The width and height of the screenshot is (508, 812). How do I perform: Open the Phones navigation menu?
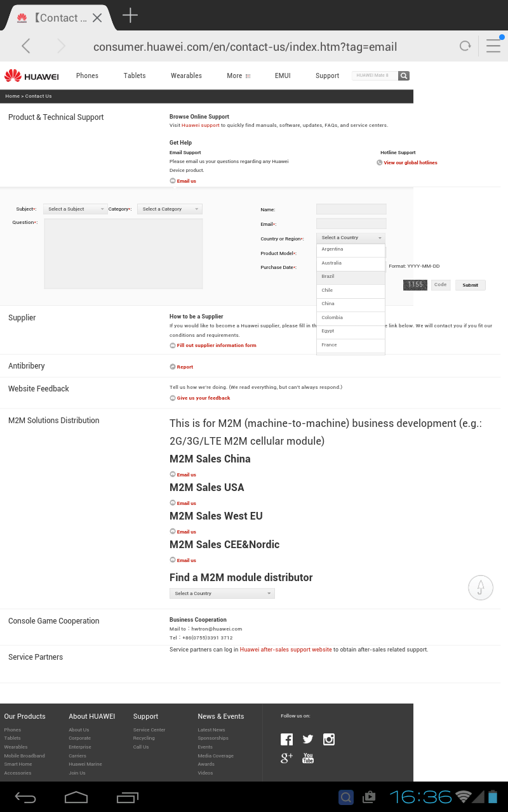(87, 76)
